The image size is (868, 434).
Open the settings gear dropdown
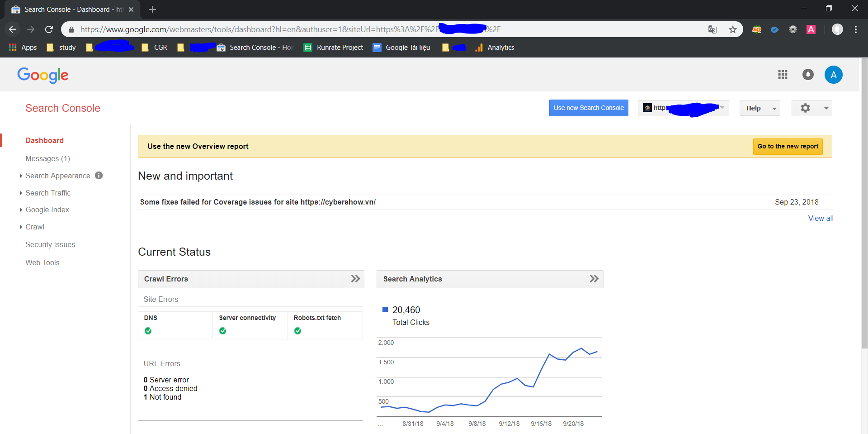point(811,108)
